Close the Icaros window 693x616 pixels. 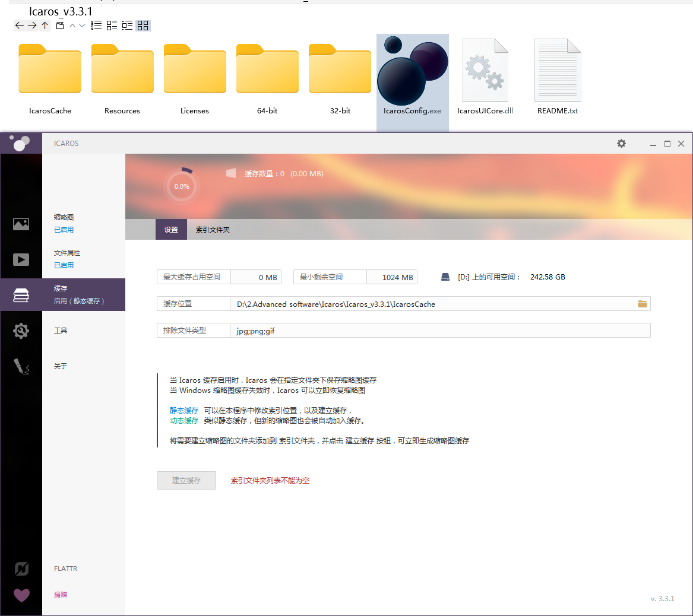click(681, 144)
